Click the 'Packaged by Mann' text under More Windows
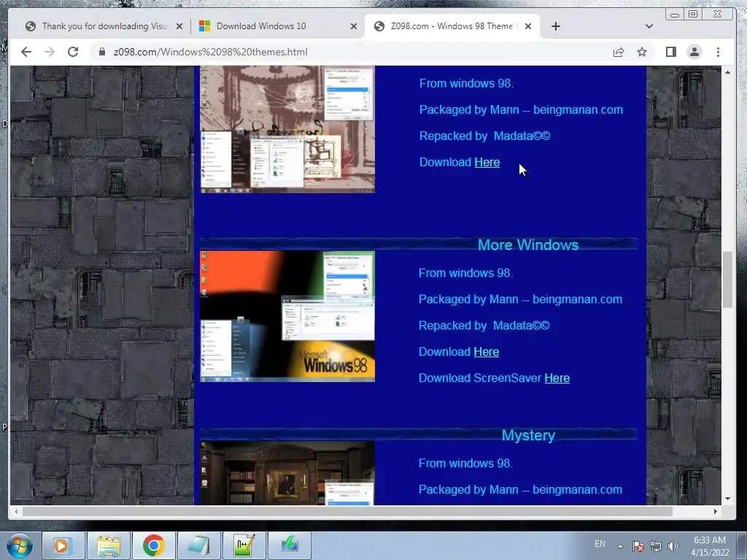Screen dimensions: 747x560 click(520, 300)
